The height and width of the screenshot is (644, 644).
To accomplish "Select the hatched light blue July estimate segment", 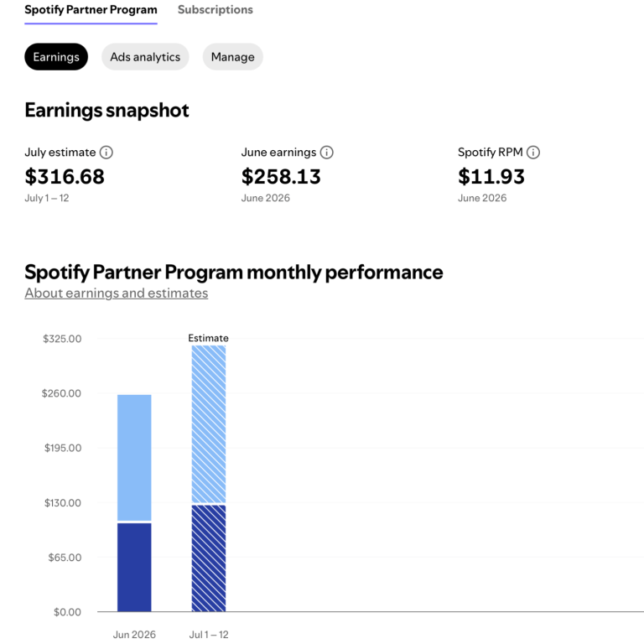I will pyautogui.click(x=209, y=424).
